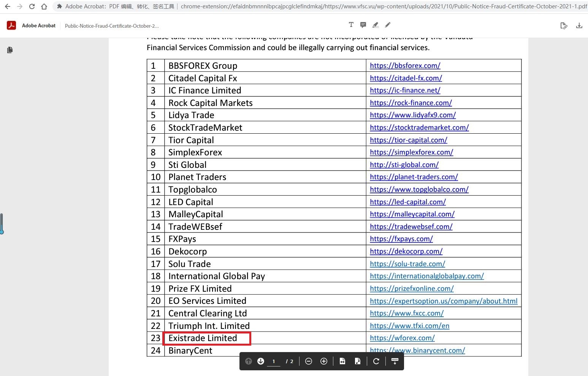Screen dimensions: 588x376
Task: Open the wforex.com link
Action: [402, 338]
